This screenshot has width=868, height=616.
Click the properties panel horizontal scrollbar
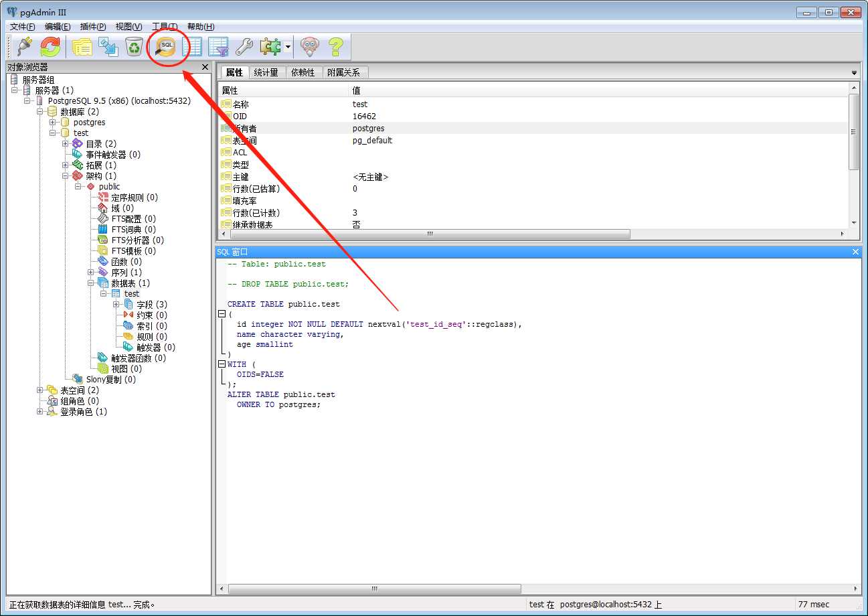[429, 234]
